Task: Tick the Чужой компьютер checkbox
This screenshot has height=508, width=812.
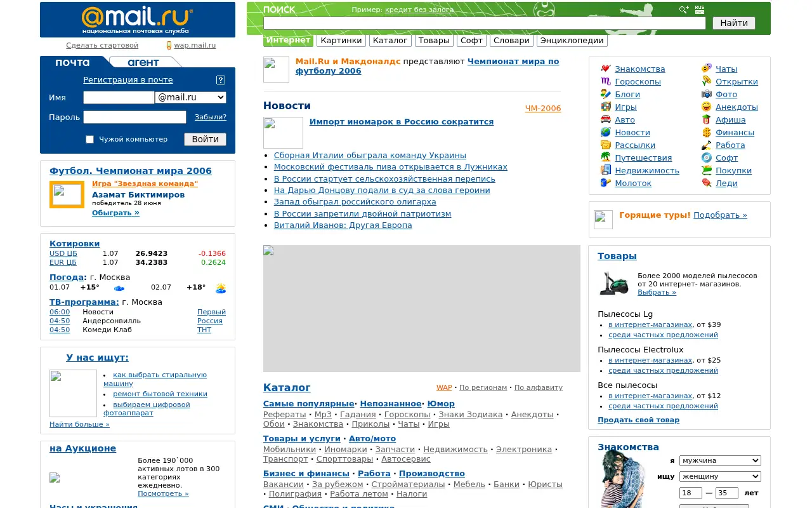Action: tap(89, 139)
